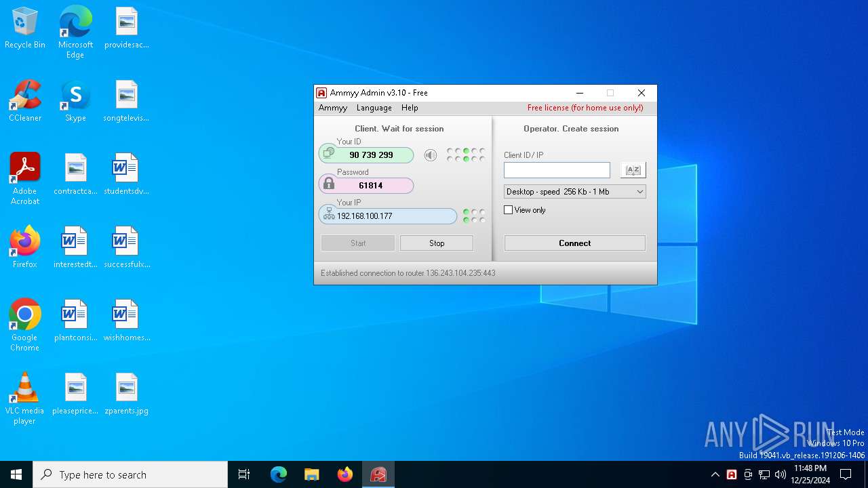
Task: Click the Windows Start button
Action: 16,474
